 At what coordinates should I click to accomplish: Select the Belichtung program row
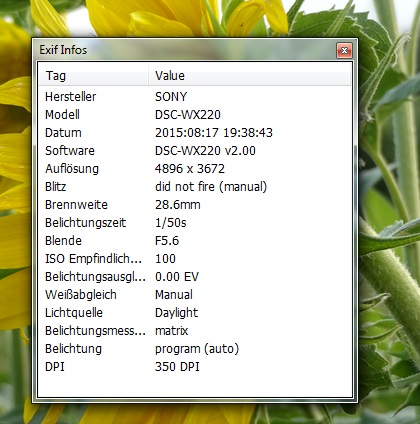click(x=195, y=349)
